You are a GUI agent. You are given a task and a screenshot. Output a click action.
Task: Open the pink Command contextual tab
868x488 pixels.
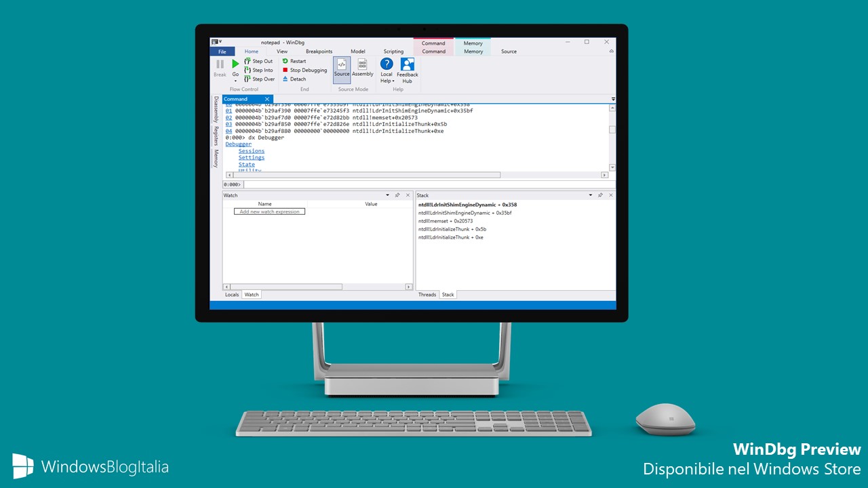click(433, 52)
